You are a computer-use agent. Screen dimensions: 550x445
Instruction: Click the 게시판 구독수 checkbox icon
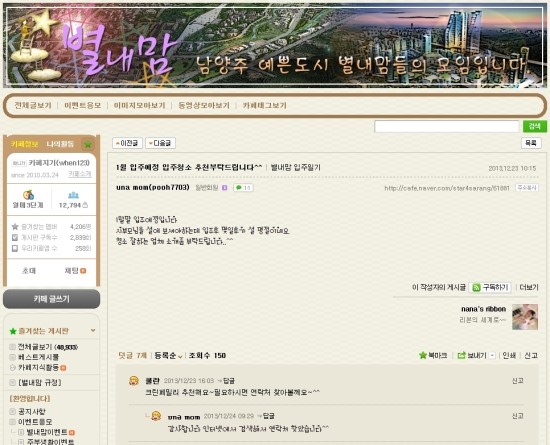click(x=15, y=237)
